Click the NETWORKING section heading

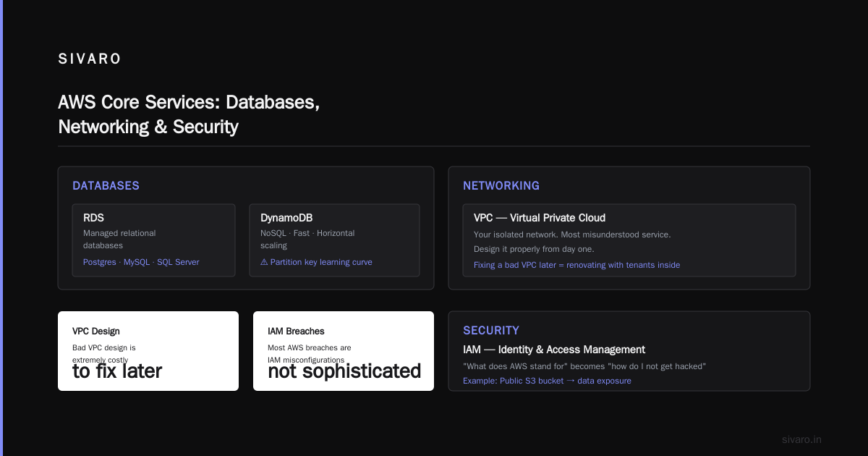pos(501,186)
